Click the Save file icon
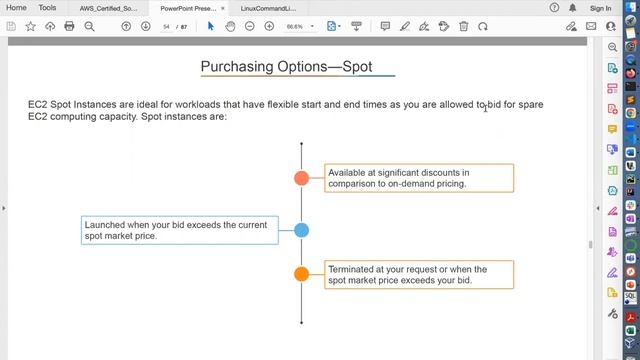Image resolution: width=640 pixels, height=360 pixels. [x=11, y=27]
